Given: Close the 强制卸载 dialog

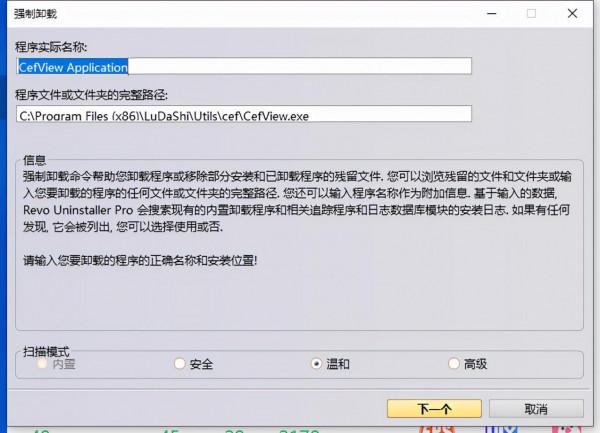Looking at the screenshot, I should tap(572, 14).
